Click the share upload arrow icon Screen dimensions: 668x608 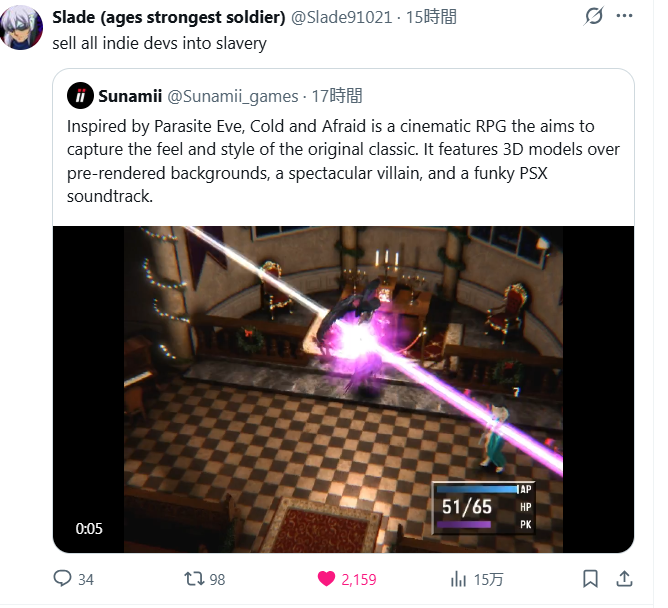click(624, 579)
